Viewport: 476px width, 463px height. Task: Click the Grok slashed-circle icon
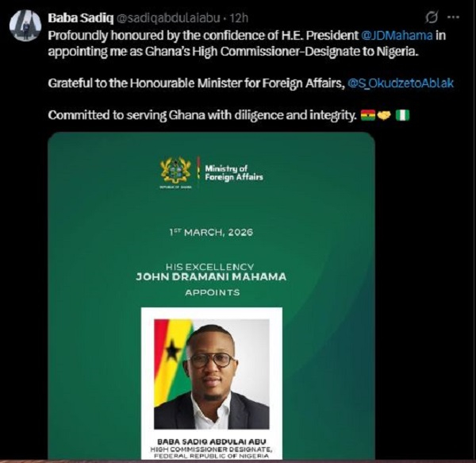click(432, 17)
